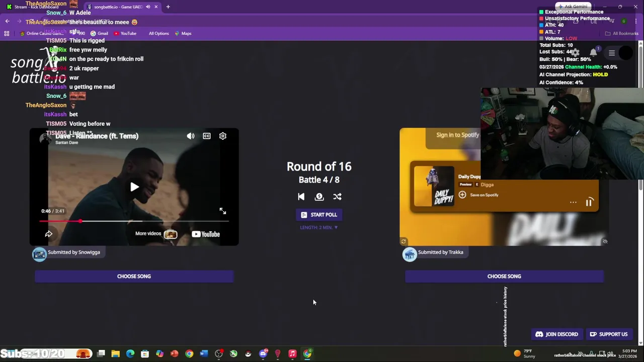The height and width of the screenshot is (362, 644).
Task: Toggle closed captions on YouTube player
Action: [x=207, y=136]
